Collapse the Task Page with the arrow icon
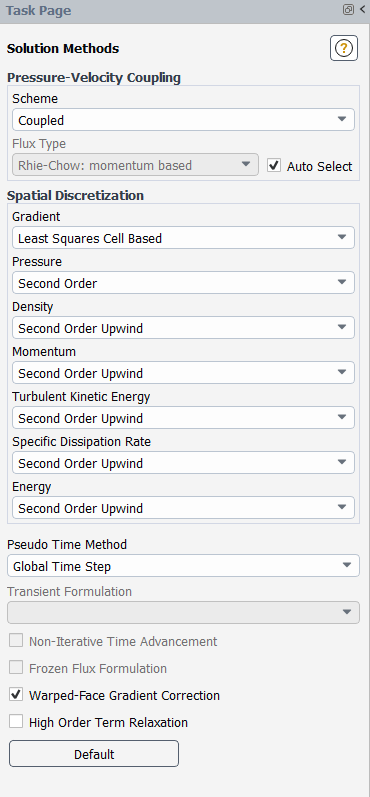This screenshot has width=370, height=797. click(363, 10)
